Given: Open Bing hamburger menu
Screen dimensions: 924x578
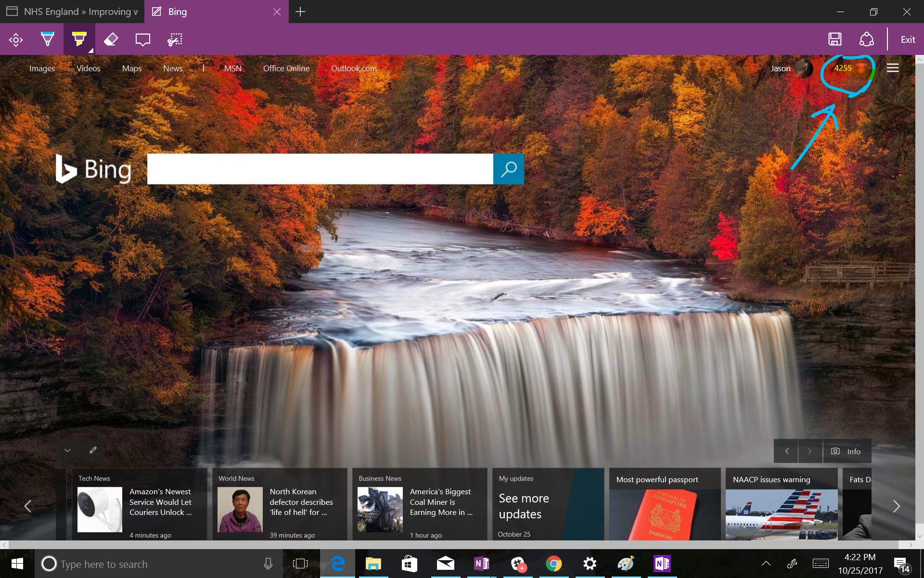Looking at the screenshot, I should 893,68.
